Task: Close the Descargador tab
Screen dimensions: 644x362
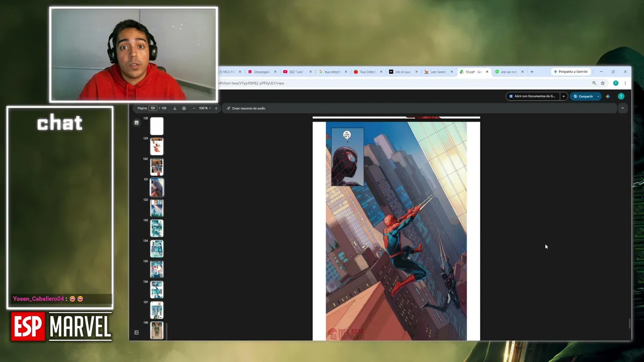Action: click(275, 72)
